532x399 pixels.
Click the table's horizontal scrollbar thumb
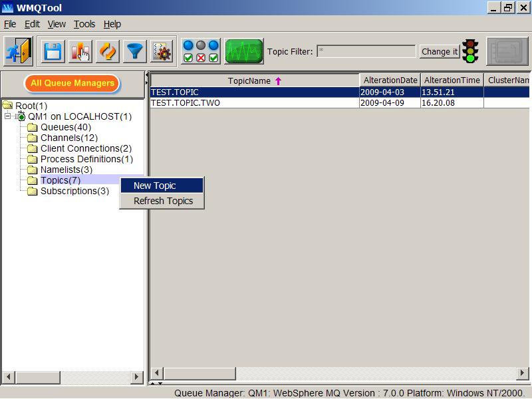pyautogui.click(x=199, y=374)
